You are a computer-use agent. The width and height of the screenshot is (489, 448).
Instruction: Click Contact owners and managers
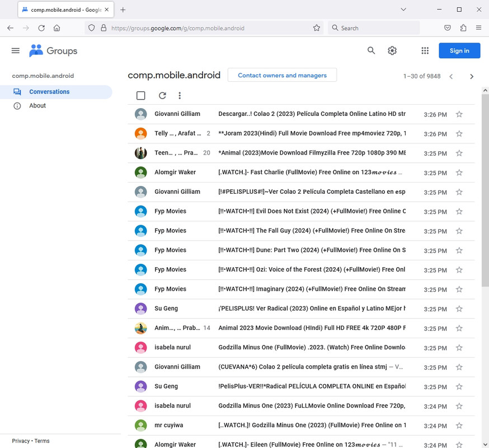282,75
